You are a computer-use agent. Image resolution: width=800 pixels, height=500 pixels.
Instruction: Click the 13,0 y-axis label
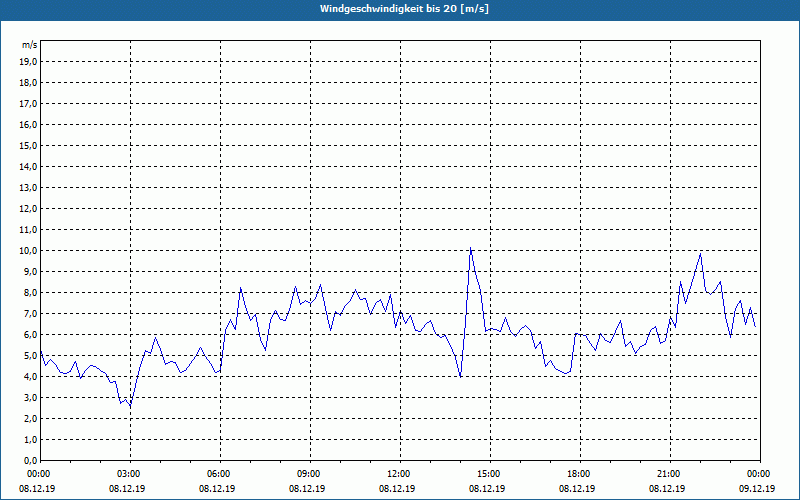[29, 188]
